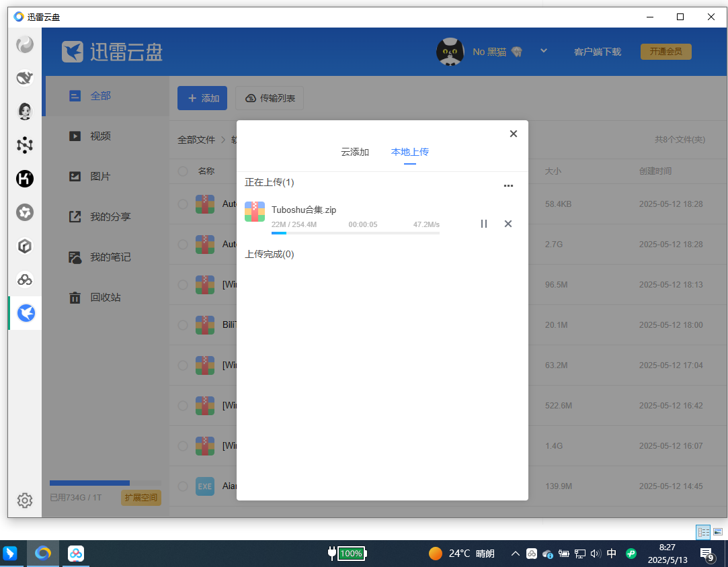This screenshot has height=567, width=728.
Task: Select the checkbox for the 2.7G file row
Action: point(183,245)
